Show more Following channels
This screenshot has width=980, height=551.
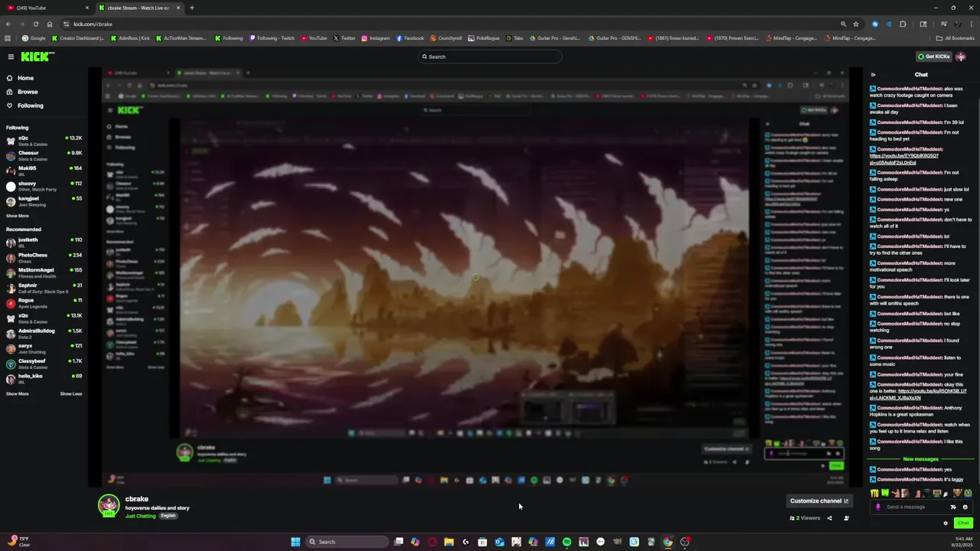pos(18,216)
